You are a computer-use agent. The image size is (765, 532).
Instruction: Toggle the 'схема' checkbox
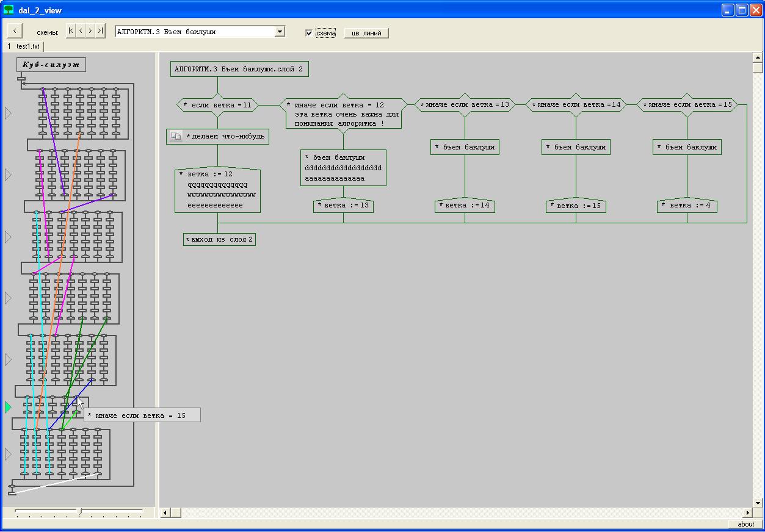click(x=309, y=33)
